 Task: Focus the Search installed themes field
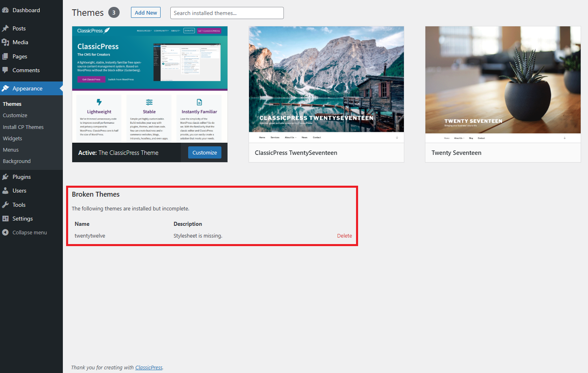point(227,13)
